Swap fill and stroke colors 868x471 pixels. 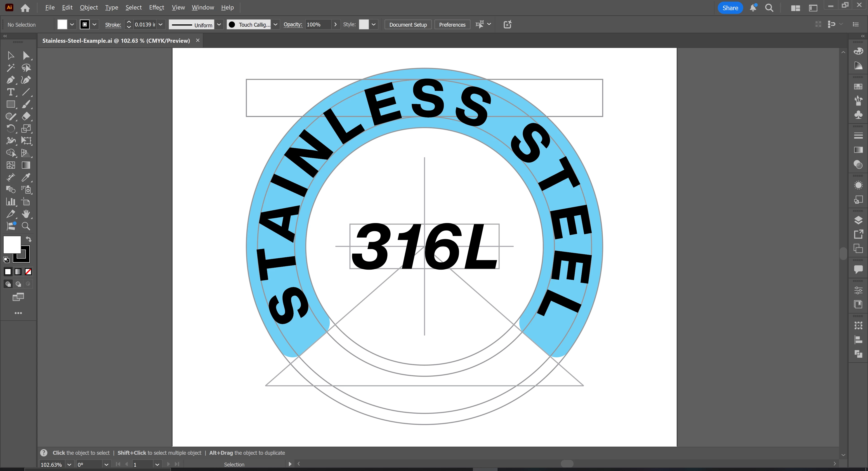pyautogui.click(x=29, y=239)
